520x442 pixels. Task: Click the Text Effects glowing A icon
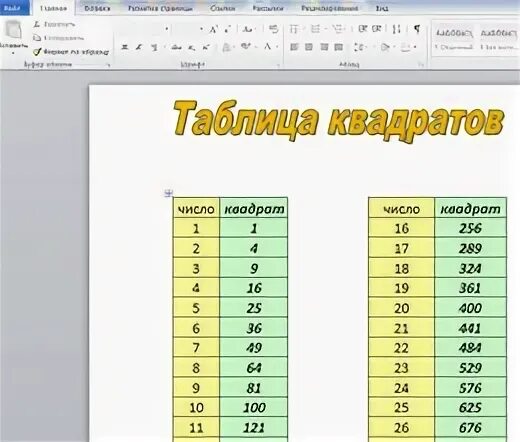[227, 47]
